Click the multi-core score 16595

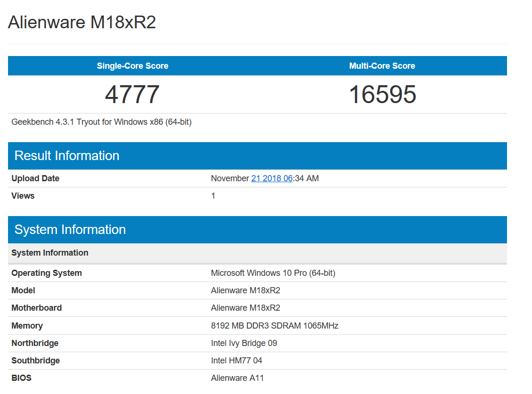[382, 94]
